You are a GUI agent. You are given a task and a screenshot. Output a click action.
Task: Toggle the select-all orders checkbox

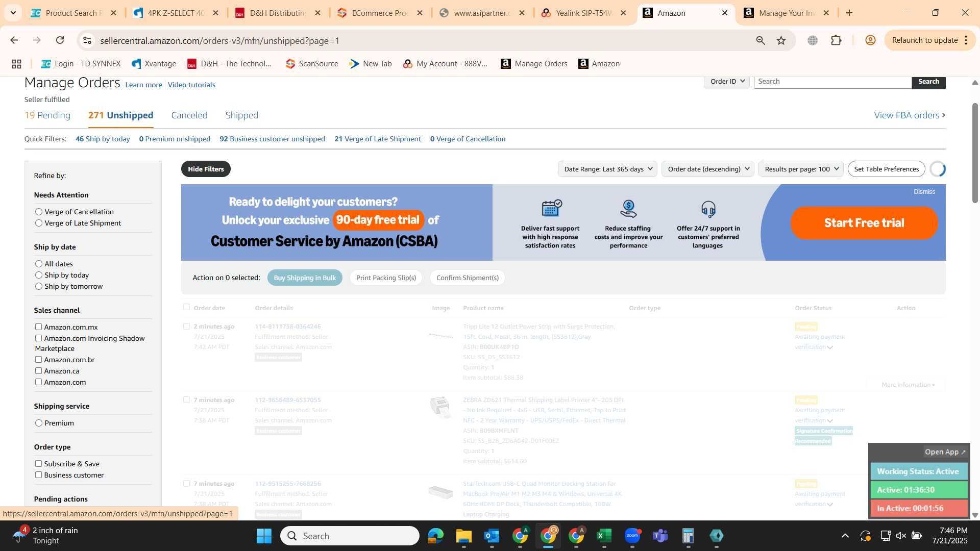pyautogui.click(x=186, y=307)
